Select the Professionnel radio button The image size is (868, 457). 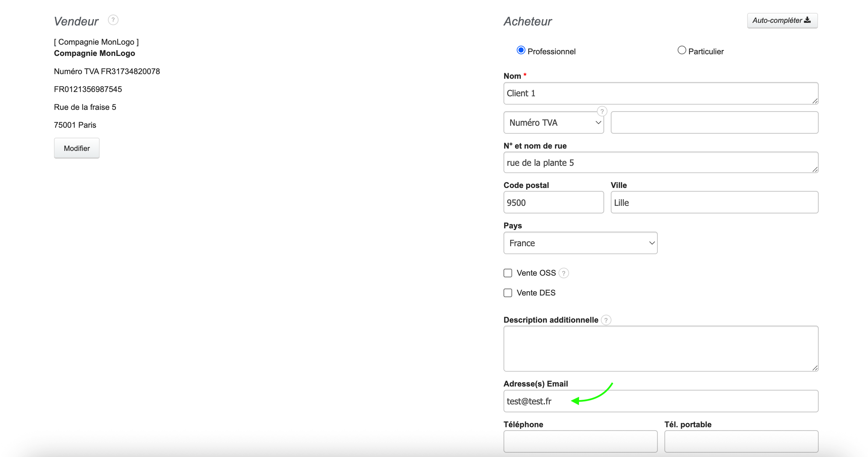point(521,51)
